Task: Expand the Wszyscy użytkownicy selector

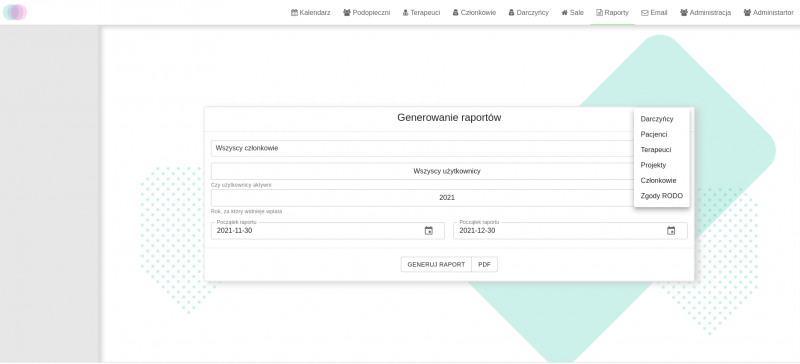Action: tap(422, 171)
